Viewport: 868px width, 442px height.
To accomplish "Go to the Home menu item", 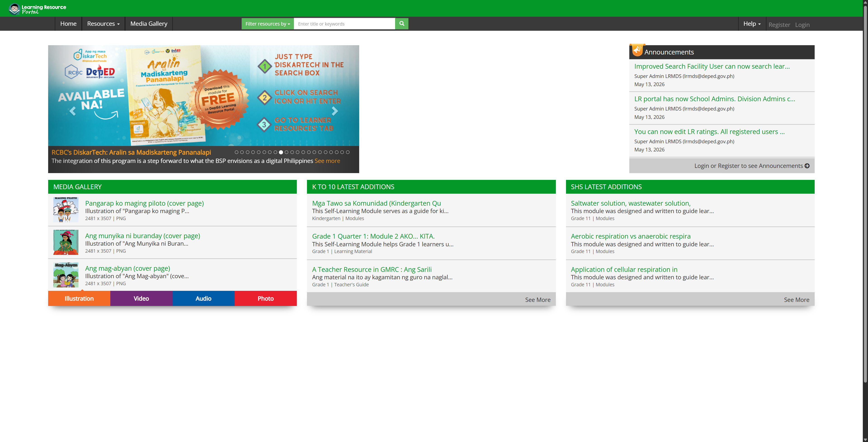I will (x=68, y=24).
